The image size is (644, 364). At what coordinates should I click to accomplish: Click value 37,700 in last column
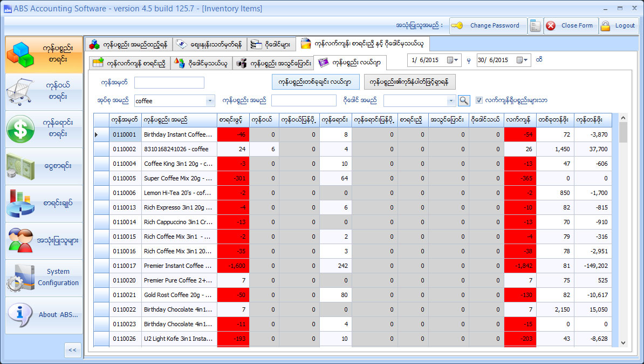(x=593, y=149)
